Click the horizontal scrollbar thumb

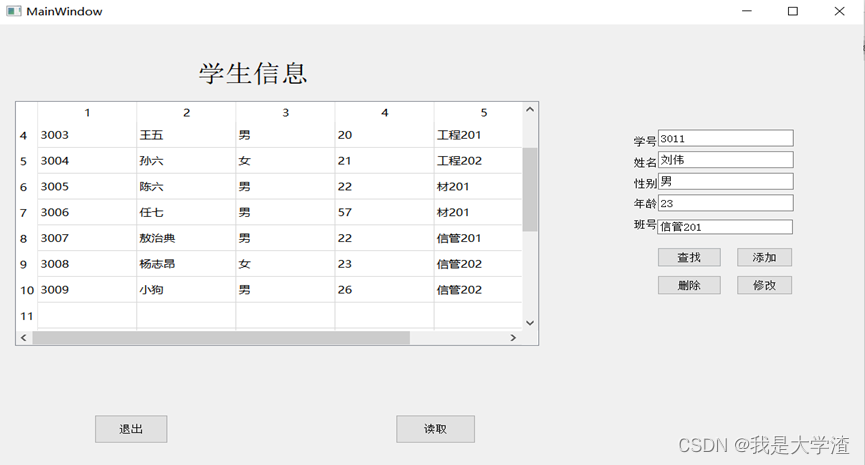pyautogui.click(x=221, y=338)
